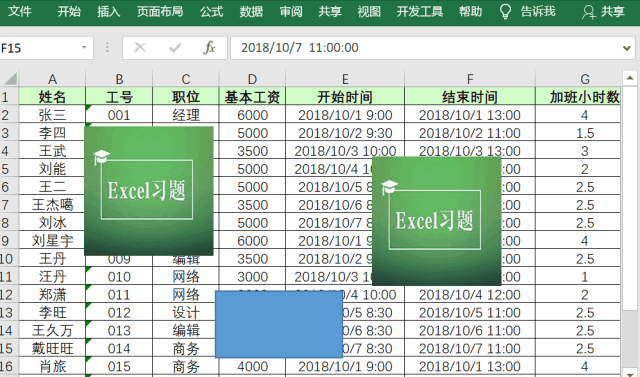This screenshot has height=377, width=640.
Task: Click the header cell 开始时间
Action: [x=345, y=97]
